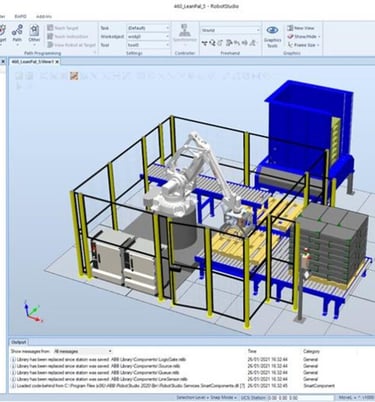This screenshot has width=375, height=402.
Task: Switch to the Add-Ins ribbon tab
Action: 44,16
